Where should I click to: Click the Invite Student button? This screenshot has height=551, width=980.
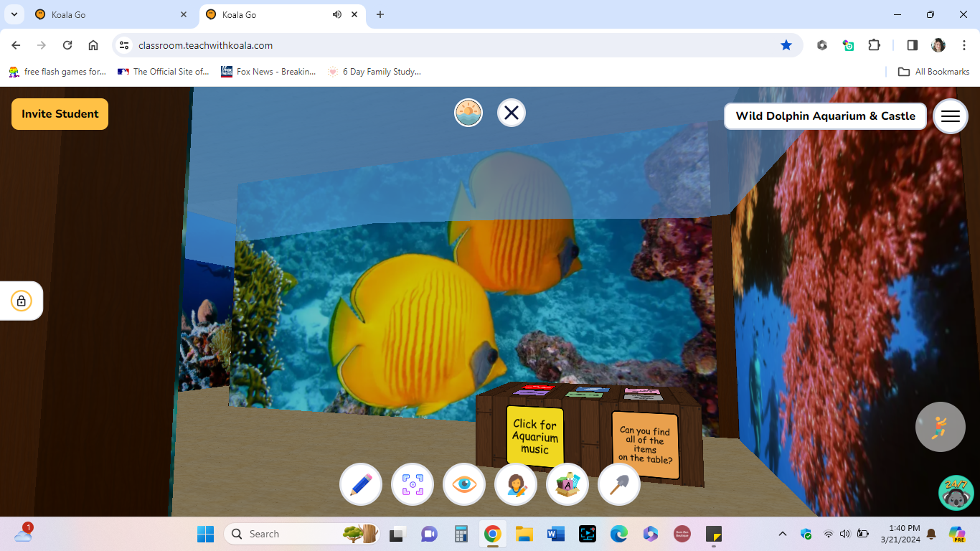[60, 113]
